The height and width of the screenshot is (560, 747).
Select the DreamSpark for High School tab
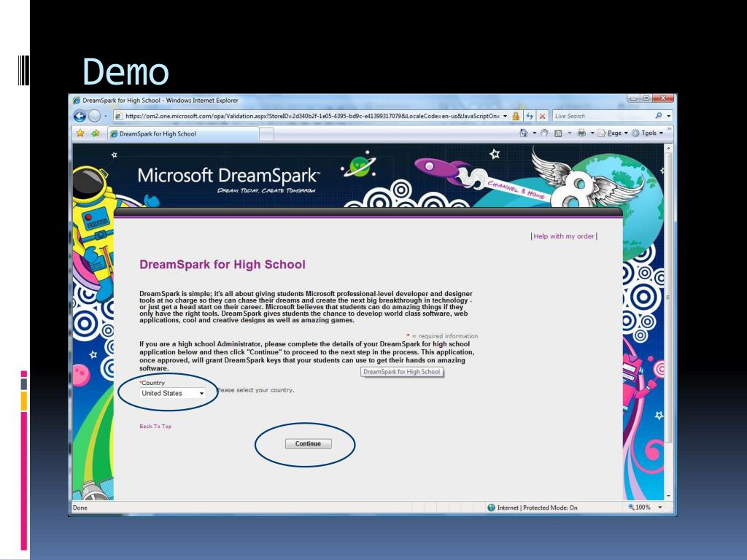(x=183, y=134)
